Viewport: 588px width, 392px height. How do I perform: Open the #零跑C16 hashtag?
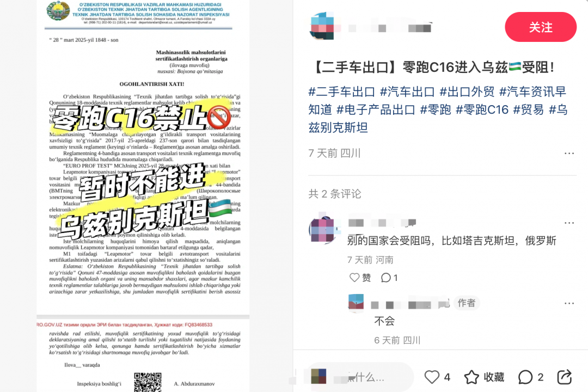click(x=482, y=109)
